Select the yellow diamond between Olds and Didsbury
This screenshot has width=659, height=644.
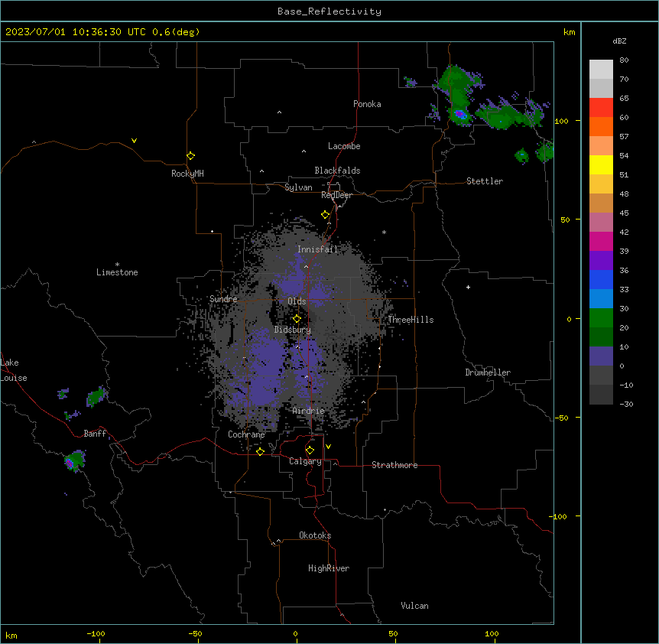click(x=297, y=318)
